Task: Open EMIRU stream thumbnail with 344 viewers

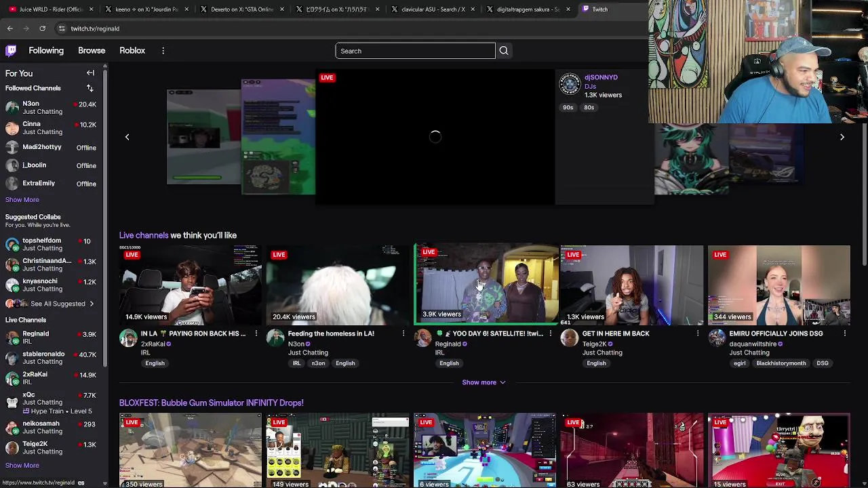Action: point(779,285)
